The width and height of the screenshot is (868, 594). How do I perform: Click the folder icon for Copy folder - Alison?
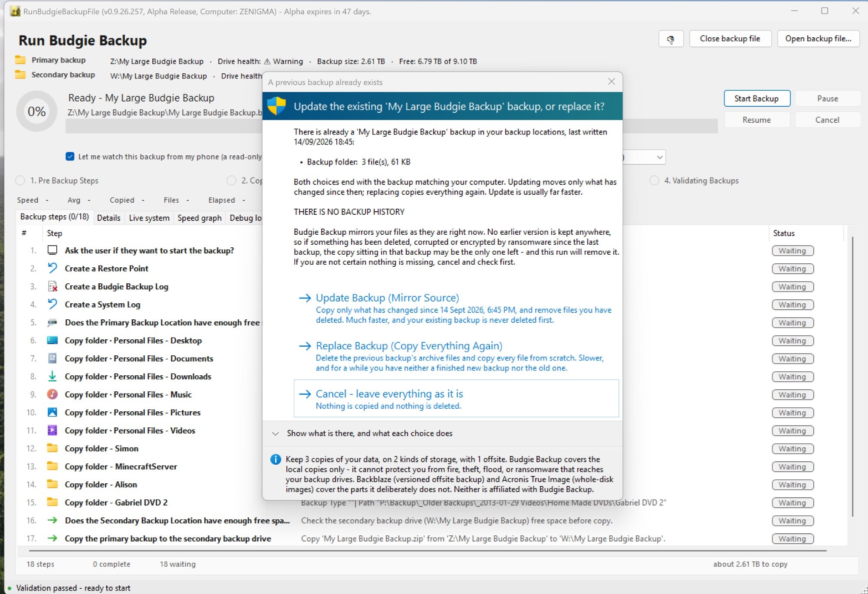pos(53,484)
